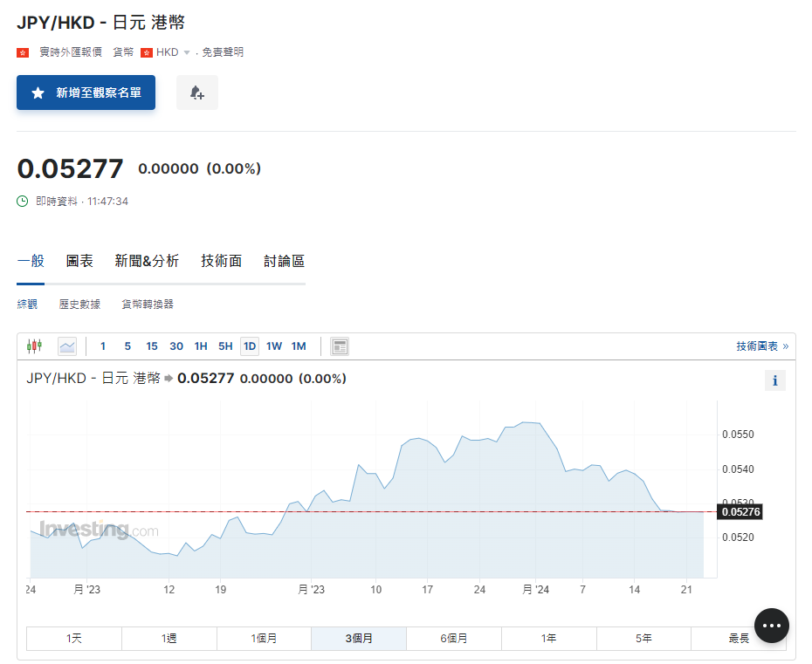Open the 新聞&分析 tab

point(147,261)
